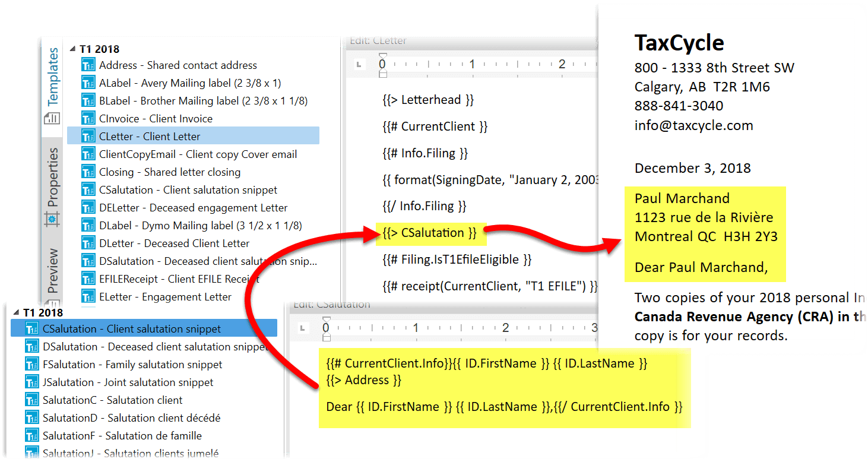Select Address - Shared contact address template
Image resolution: width=868 pixels, height=462 pixels.
[x=178, y=65]
